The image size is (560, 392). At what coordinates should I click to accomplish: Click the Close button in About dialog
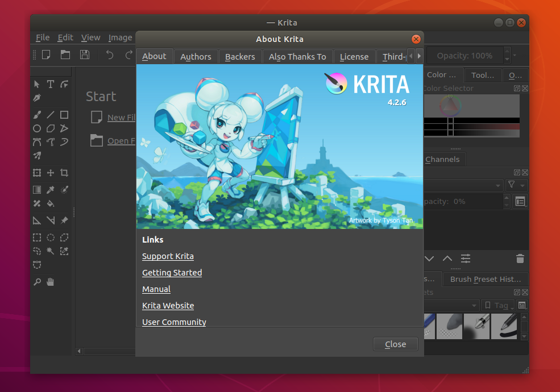click(x=395, y=344)
